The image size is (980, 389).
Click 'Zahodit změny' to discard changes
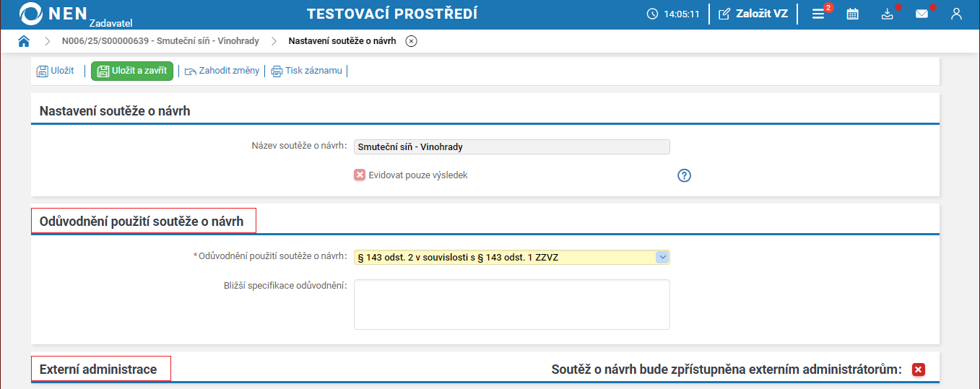[x=222, y=71]
